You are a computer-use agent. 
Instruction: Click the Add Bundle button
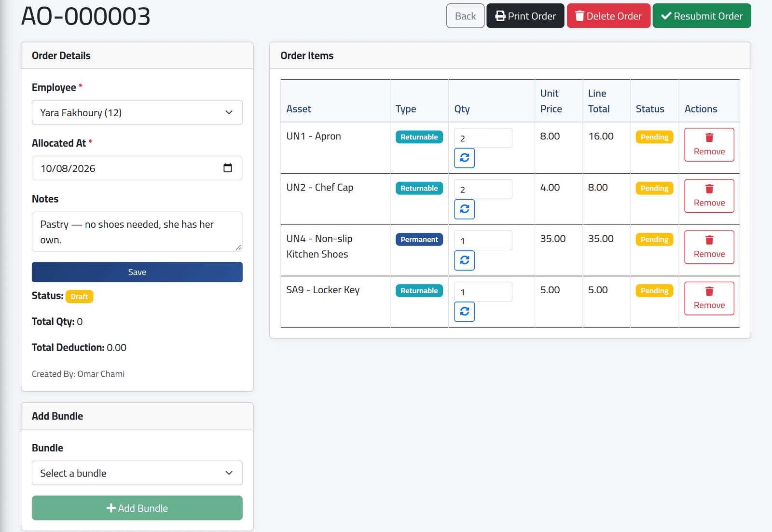pos(137,508)
